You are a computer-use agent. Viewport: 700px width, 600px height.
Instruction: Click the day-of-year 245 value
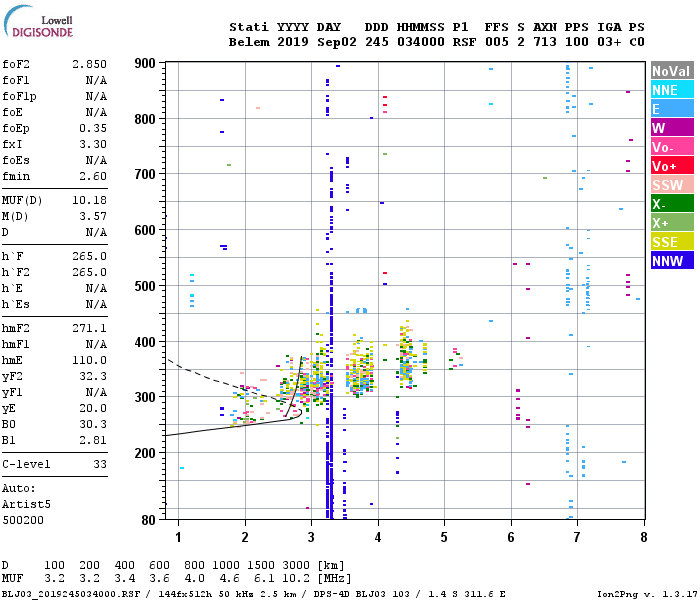377,42
